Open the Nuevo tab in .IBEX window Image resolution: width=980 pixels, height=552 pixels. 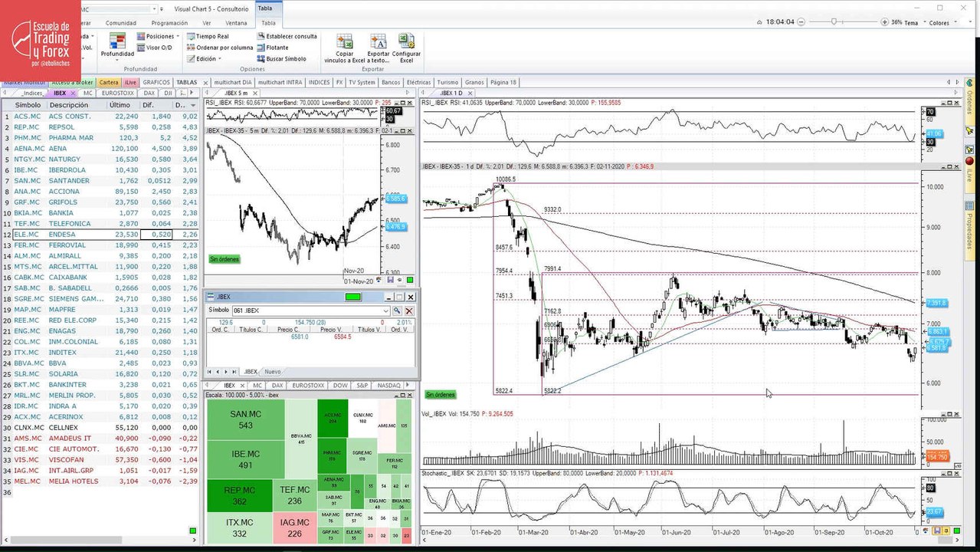273,372
